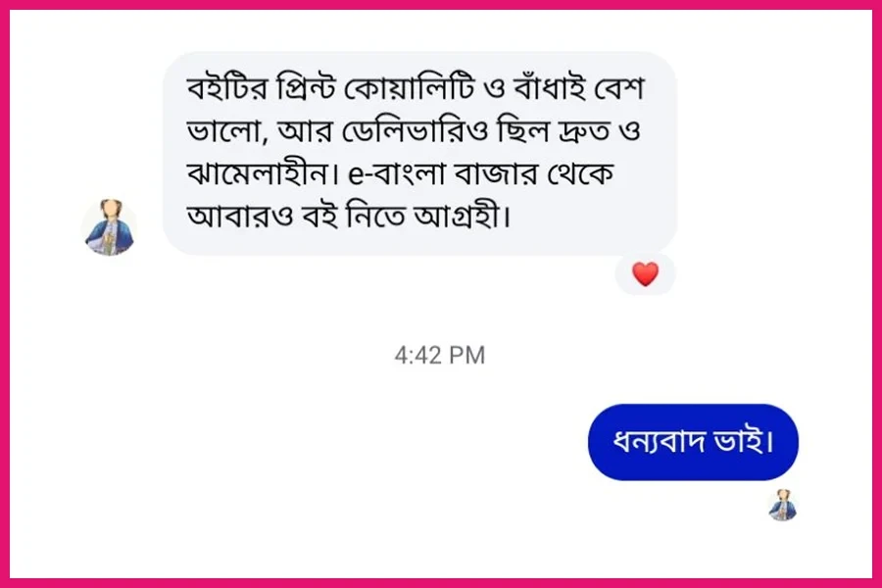Viewport: 882px width, 588px height.
Task: Open the sender's profile avatar beside gray message
Action: point(109,227)
